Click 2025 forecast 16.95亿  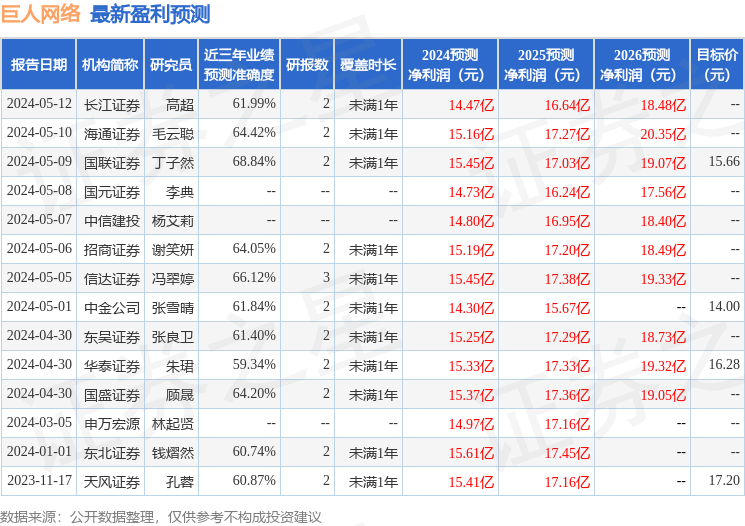tap(567, 221)
